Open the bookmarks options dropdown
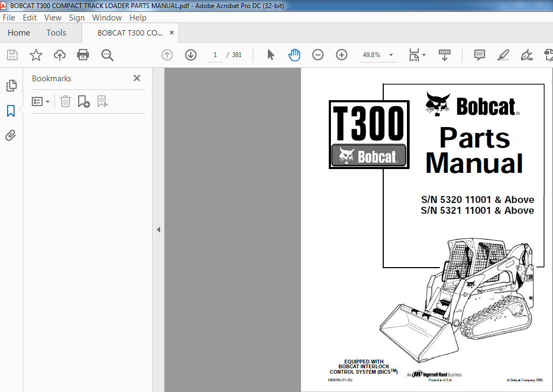This screenshot has width=553, height=392. pyautogui.click(x=40, y=102)
